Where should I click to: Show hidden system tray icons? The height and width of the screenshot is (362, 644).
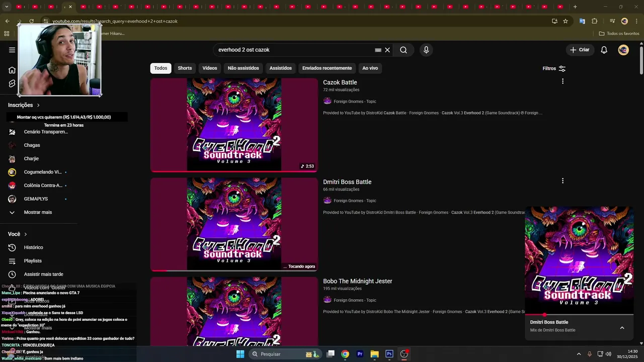579,354
